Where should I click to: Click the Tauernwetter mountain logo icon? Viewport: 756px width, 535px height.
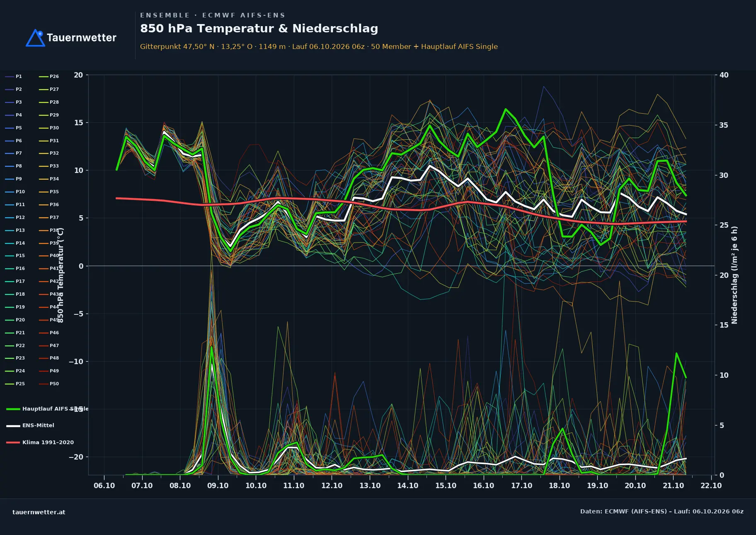(36, 38)
